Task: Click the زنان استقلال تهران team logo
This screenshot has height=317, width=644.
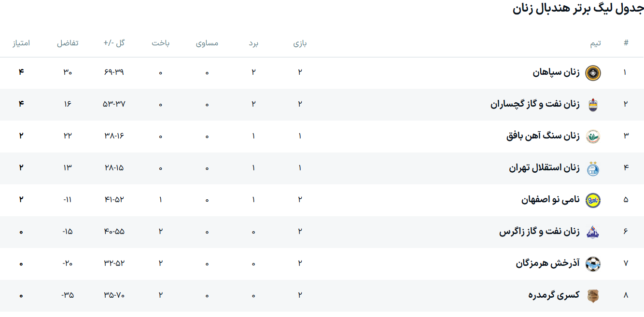Action: point(593,168)
